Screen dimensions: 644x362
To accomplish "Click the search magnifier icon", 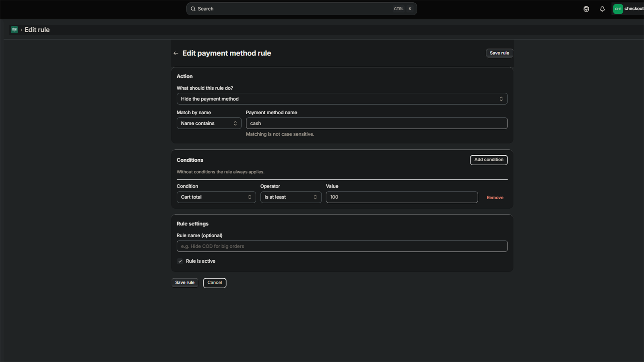I will (193, 9).
